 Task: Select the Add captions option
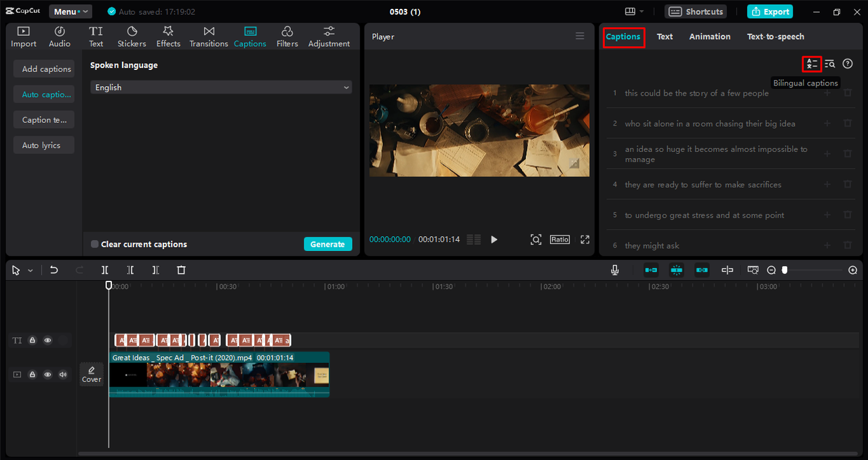pos(44,69)
